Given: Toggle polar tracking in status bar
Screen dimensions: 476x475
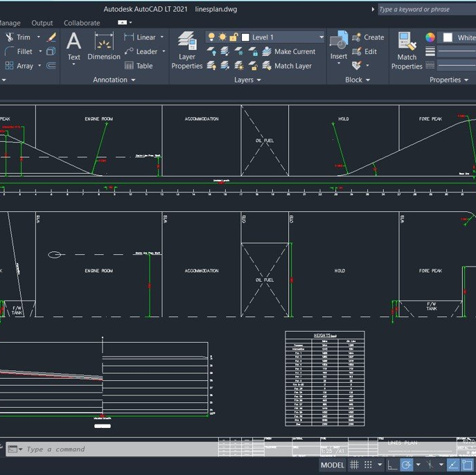Looking at the screenshot, I should coord(407,465).
